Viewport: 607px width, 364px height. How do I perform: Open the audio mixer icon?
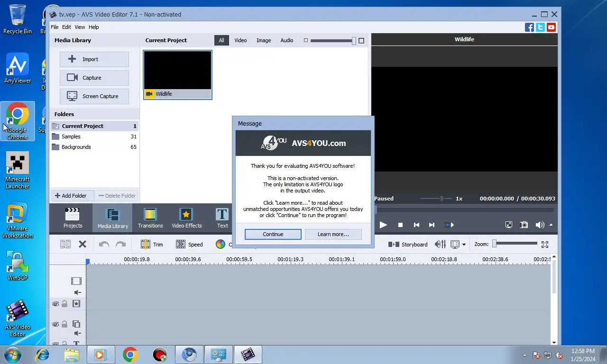pyautogui.click(x=440, y=245)
